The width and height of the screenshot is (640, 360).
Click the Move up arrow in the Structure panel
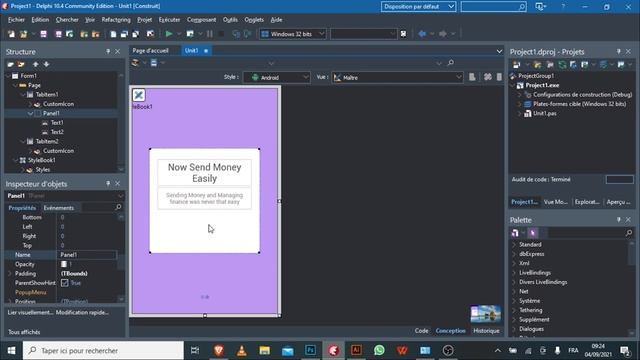tap(36, 64)
